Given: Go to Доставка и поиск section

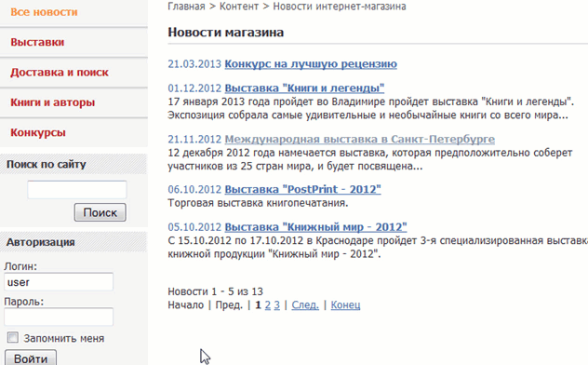Looking at the screenshot, I should [60, 72].
